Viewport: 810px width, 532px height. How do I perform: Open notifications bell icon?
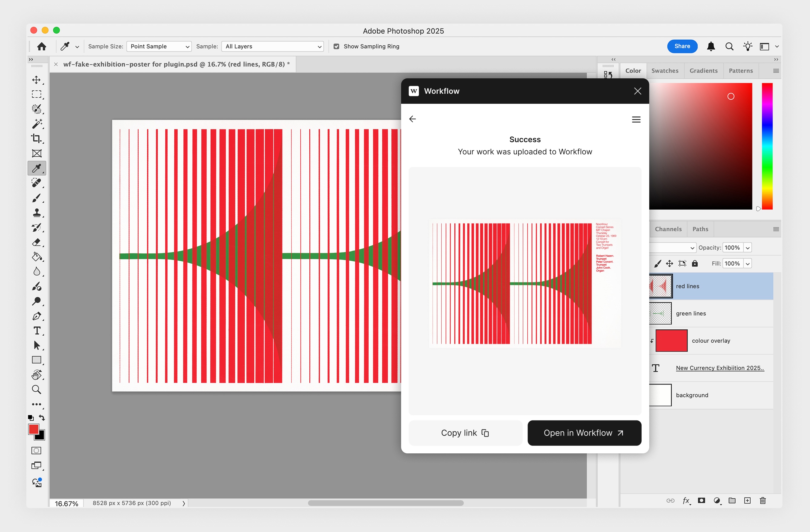(x=711, y=46)
